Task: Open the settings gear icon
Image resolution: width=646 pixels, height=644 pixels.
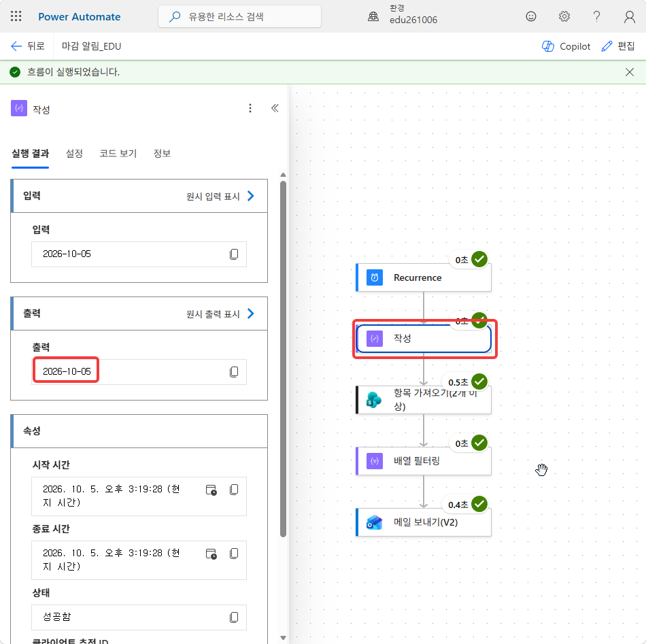Action: (564, 16)
